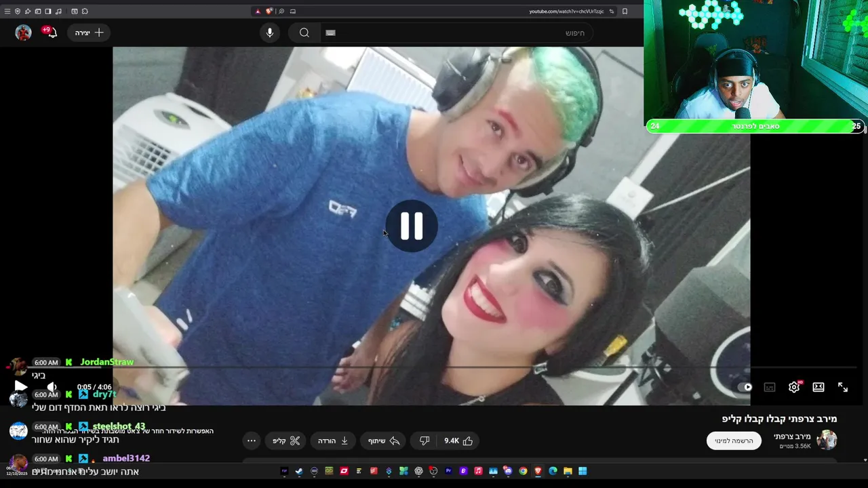Open ChatGPT from the taskbar
The width and height of the screenshot is (868, 488).
[418, 471]
